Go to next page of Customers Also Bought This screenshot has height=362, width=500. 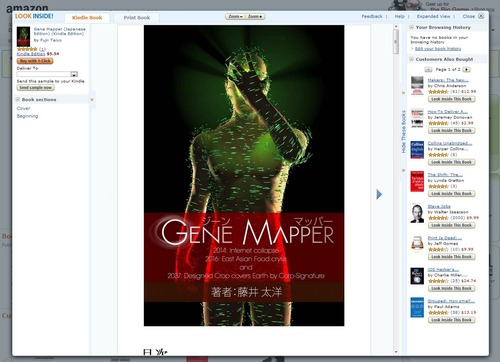[467, 69]
